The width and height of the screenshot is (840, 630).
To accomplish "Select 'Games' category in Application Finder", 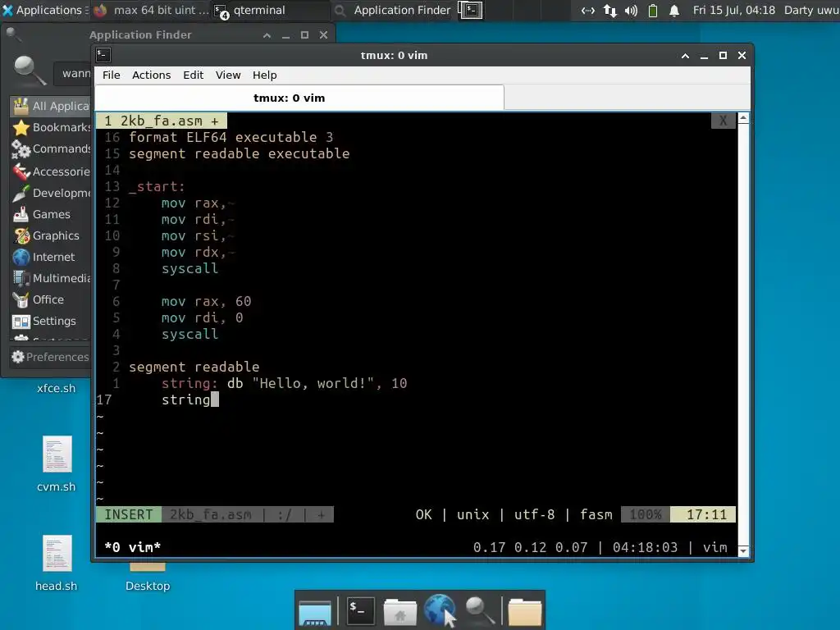I will 50,214.
